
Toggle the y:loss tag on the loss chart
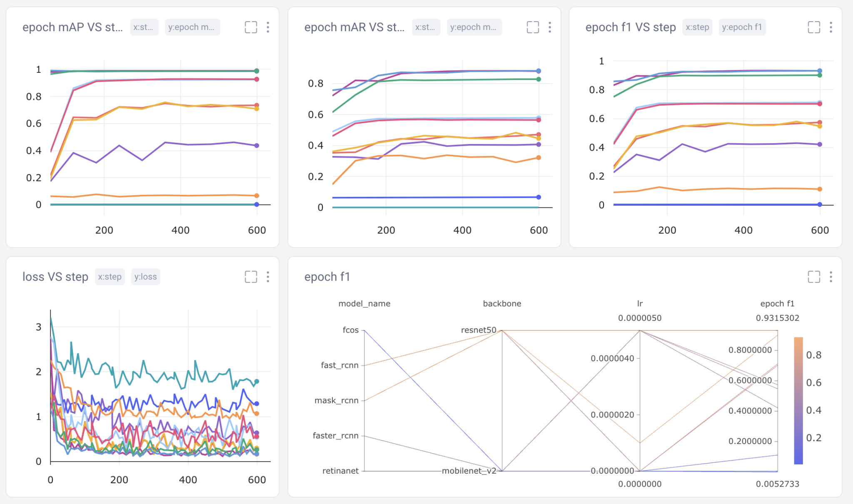point(145,276)
